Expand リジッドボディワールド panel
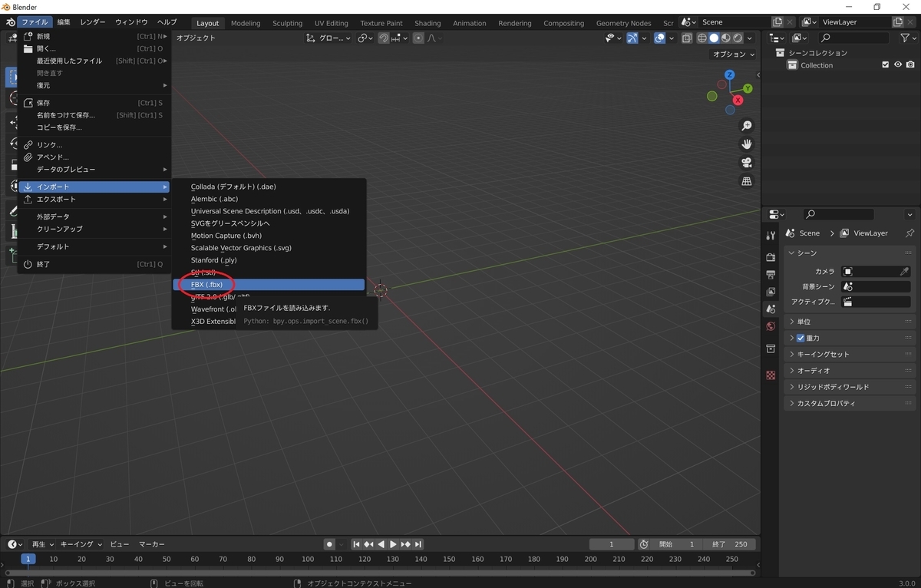 tap(850, 387)
